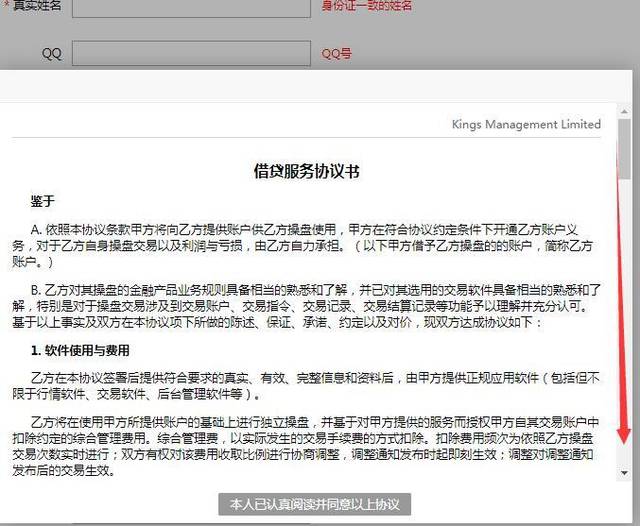Click the agreement scrollbar thumb
The height and width of the screenshot is (526, 640).
pyautogui.click(x=624, y=149)
